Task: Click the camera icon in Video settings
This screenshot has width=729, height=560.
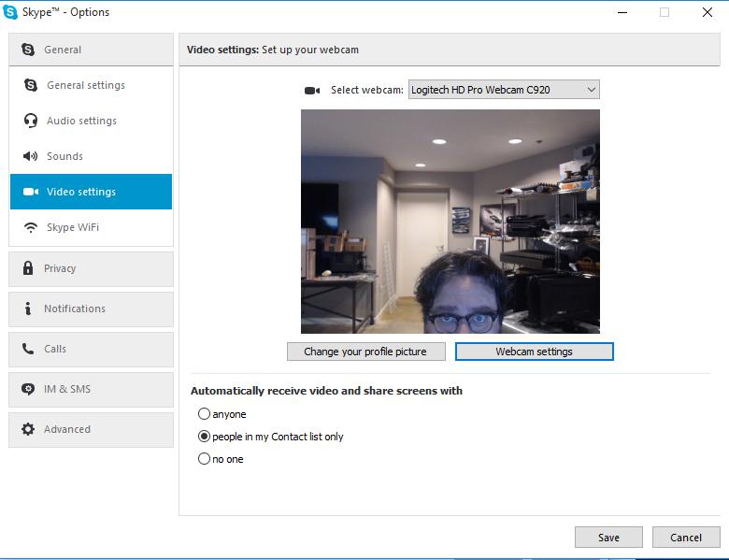Action: point(31,192)
